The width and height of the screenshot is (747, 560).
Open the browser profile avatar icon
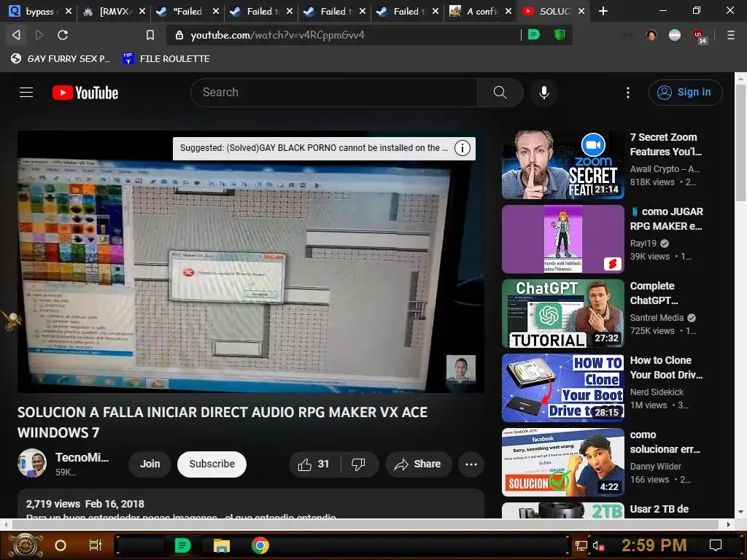[x=651, y=35]
